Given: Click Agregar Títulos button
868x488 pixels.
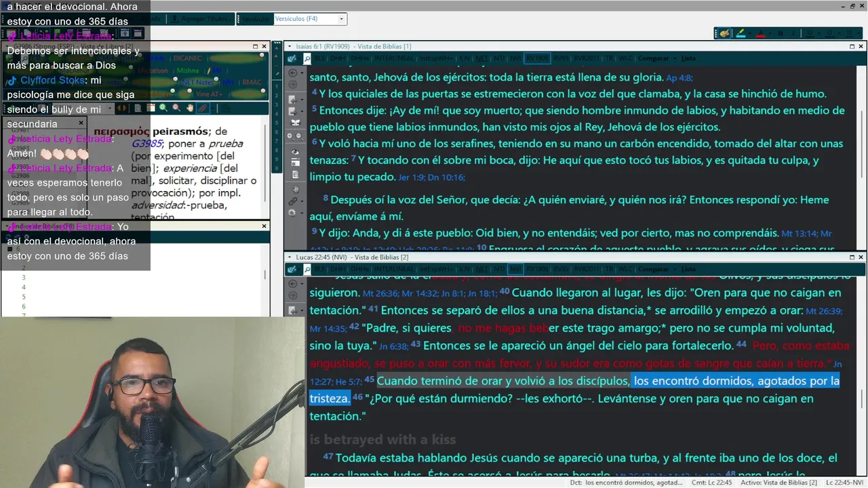Looking at the screenshot, I should pos(201,19).
